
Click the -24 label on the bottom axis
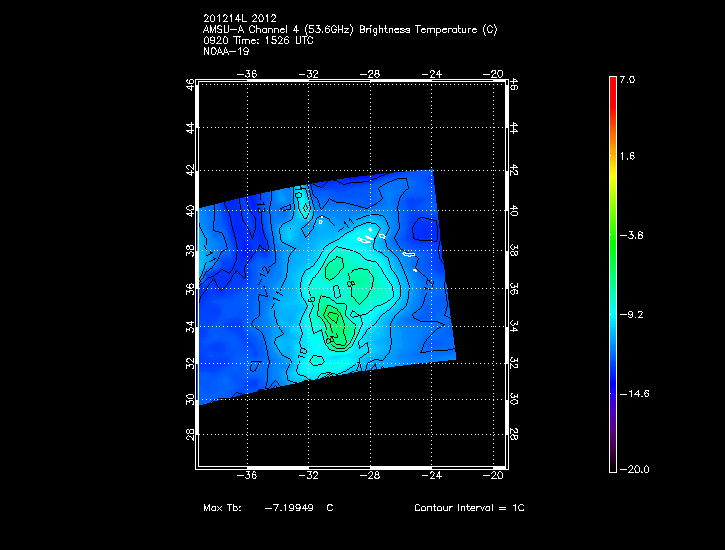(433, 475)
